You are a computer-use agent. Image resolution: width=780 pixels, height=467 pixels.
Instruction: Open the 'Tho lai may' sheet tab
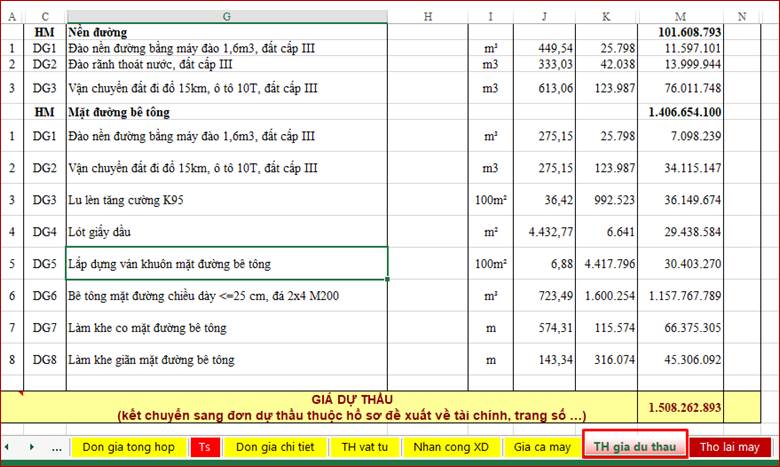coord(729,447)
